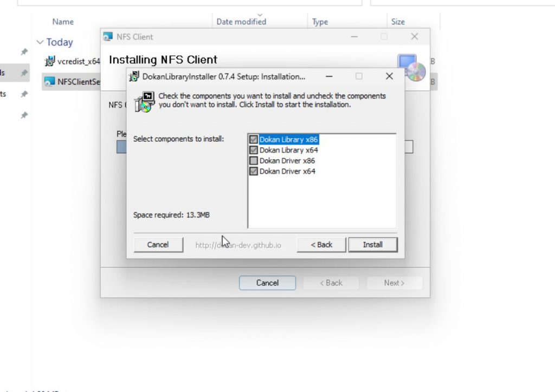Click the Install button
Viewport: 555px width, 392px height.
(373, 245)
